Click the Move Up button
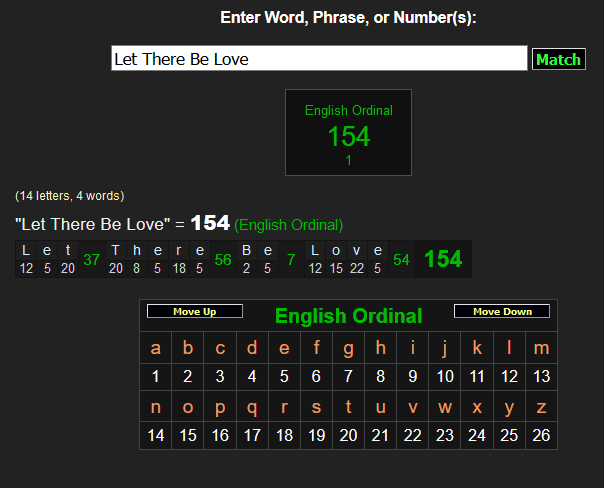 click(194, 312)
